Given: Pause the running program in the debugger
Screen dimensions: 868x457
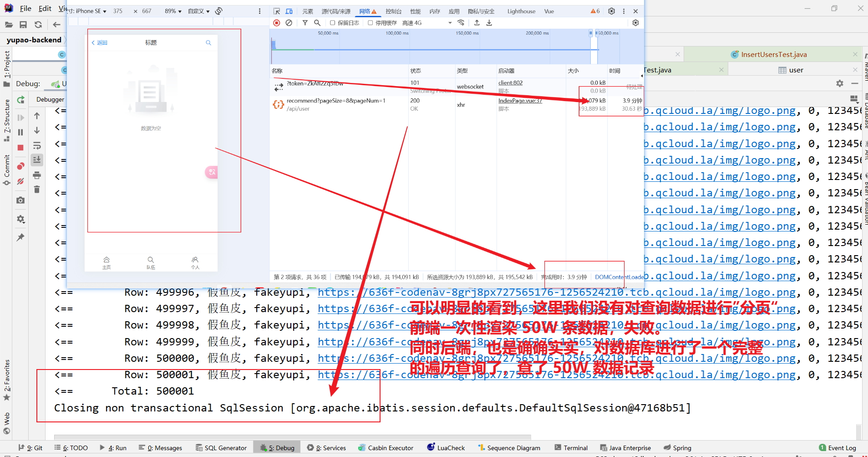Looking at the screenshot, I should (20, 132).
